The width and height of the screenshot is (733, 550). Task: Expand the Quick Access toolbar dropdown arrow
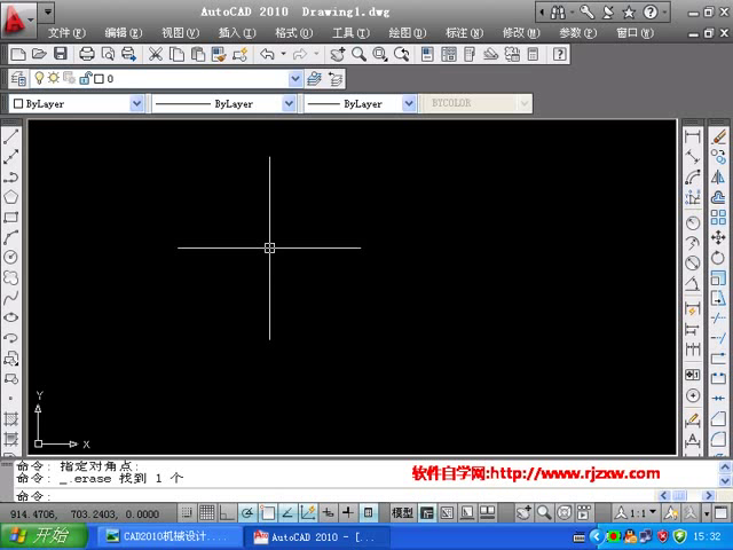tap(48, 12)
